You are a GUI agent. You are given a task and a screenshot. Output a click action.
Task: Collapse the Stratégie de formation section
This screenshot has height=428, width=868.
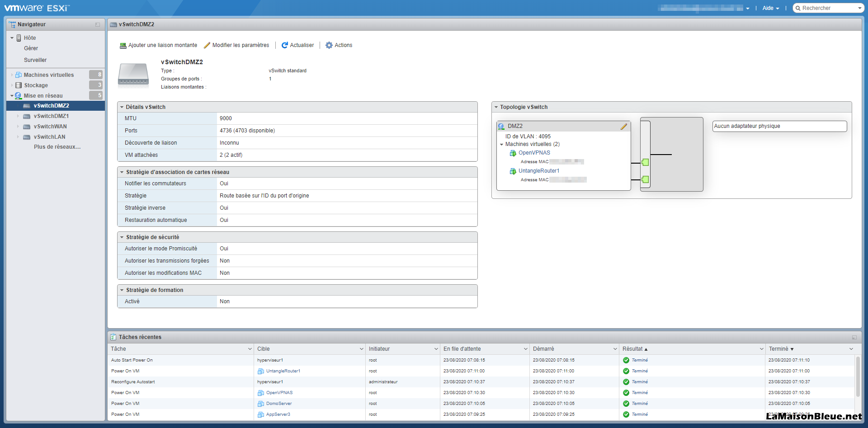coord(122,290)
